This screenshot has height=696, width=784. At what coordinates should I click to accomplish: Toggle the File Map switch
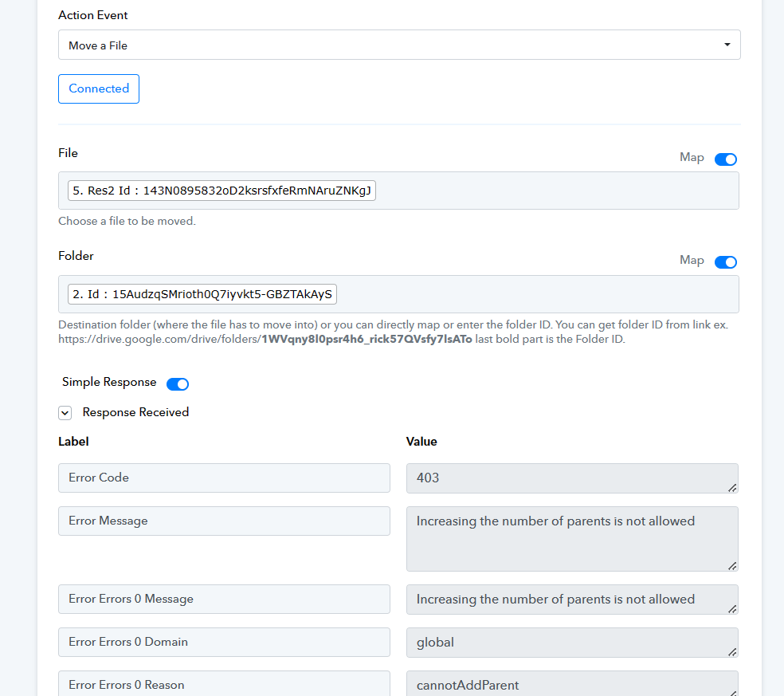pos(726,159)
